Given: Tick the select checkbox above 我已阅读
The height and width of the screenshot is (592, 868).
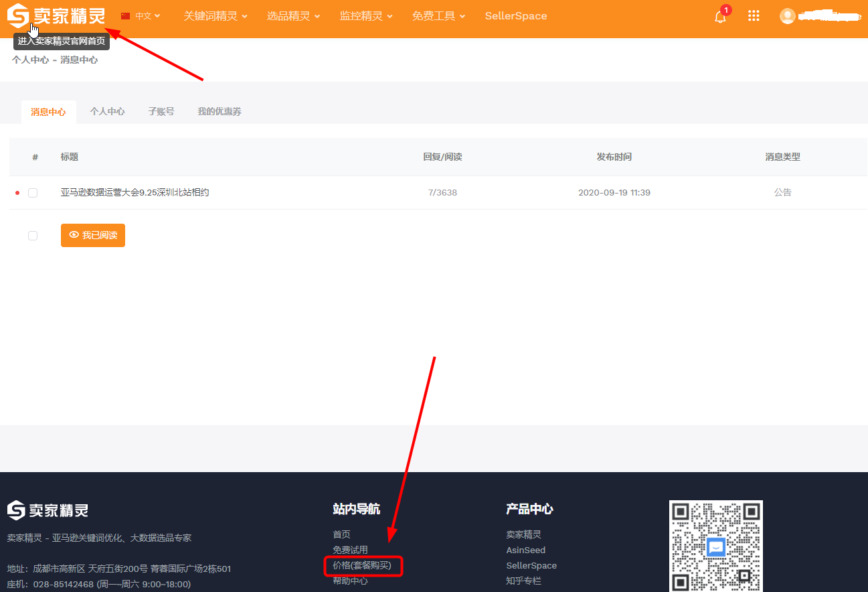Looking at the screenshot, I should 33,235.
